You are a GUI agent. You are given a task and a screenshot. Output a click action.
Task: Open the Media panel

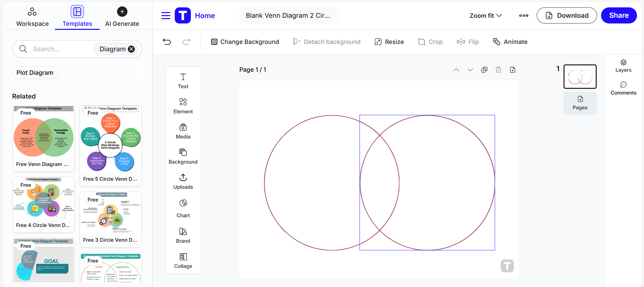coord(183,131)
